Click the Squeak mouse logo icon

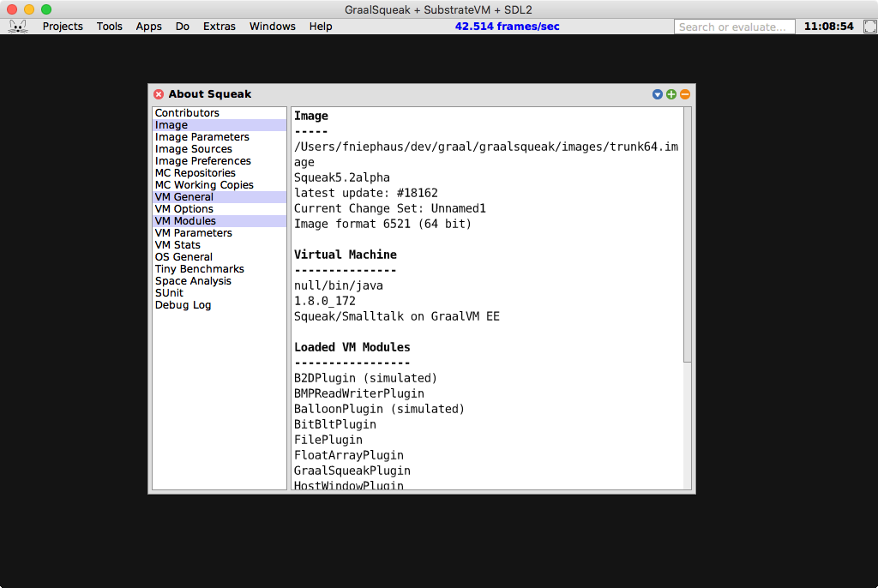18,27
